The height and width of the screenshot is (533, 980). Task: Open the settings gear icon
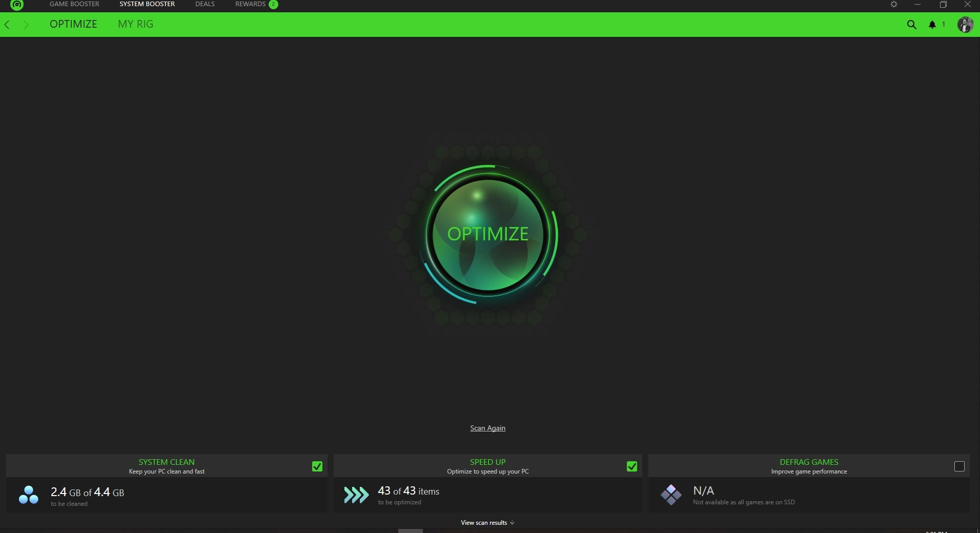coord(894,5)
